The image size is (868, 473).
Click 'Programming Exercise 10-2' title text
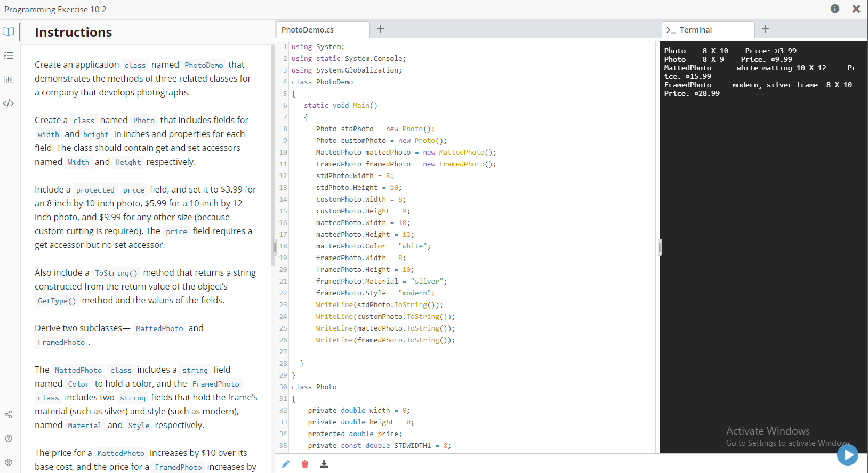pyautogui.click(x=55, y=9)
